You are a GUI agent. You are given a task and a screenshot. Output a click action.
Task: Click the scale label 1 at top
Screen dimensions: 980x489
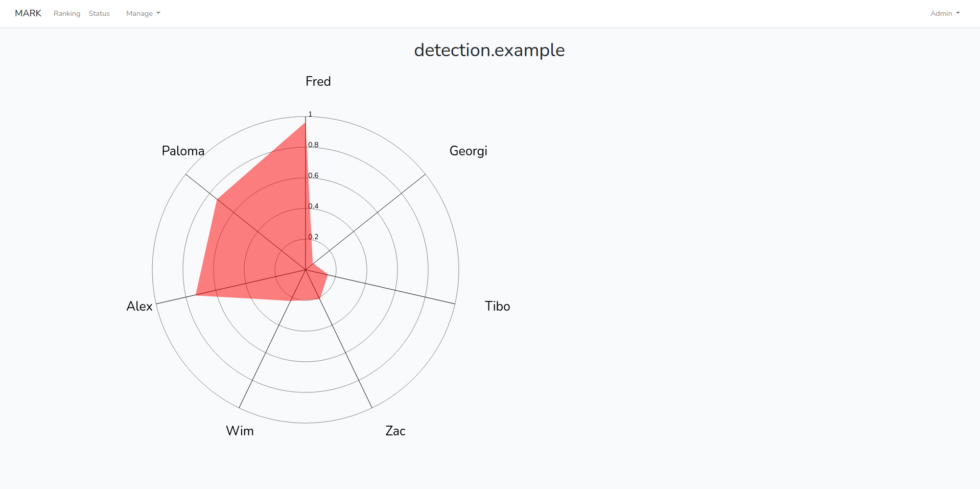coord(310,114)
